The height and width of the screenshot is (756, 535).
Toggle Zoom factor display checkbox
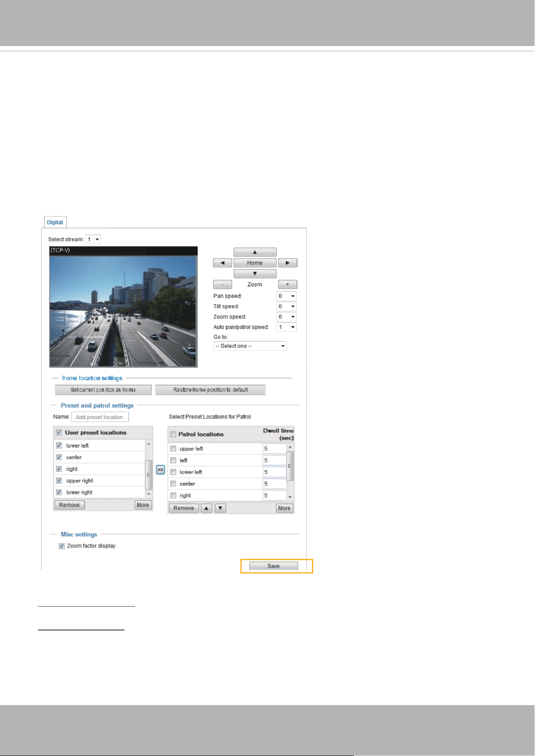point(62,546)
